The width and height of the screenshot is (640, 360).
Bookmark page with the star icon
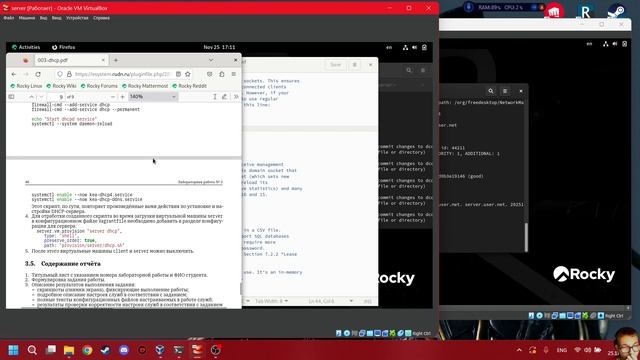[188, 74]
